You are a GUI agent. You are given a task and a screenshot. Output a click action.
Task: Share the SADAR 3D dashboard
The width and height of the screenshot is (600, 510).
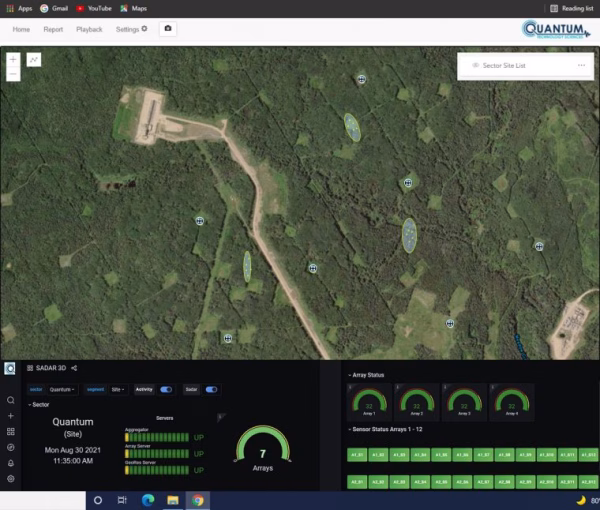click(x=74, y=368)
